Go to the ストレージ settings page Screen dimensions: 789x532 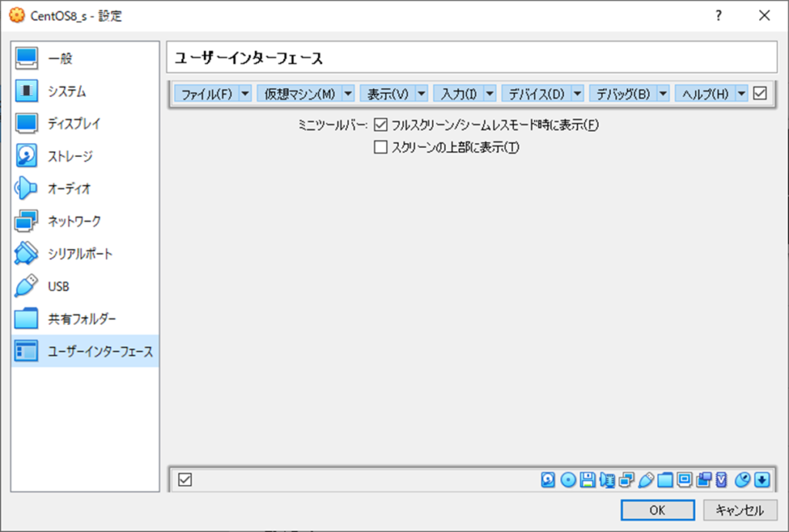pos(85,156)
